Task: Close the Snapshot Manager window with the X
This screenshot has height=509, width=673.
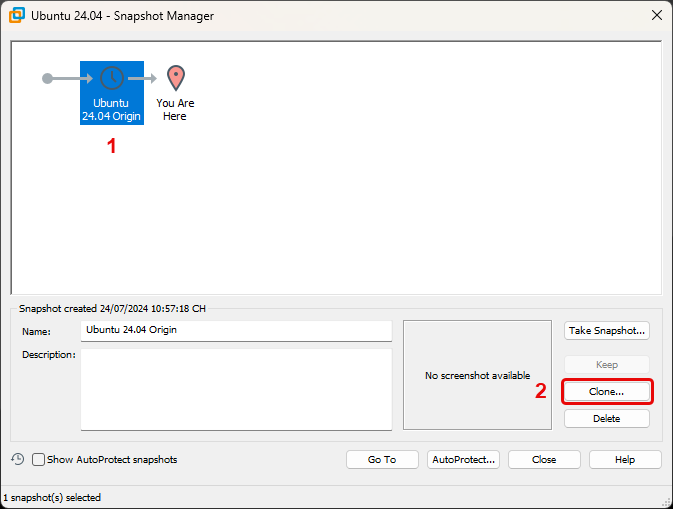Action: [x=655, y=16]
